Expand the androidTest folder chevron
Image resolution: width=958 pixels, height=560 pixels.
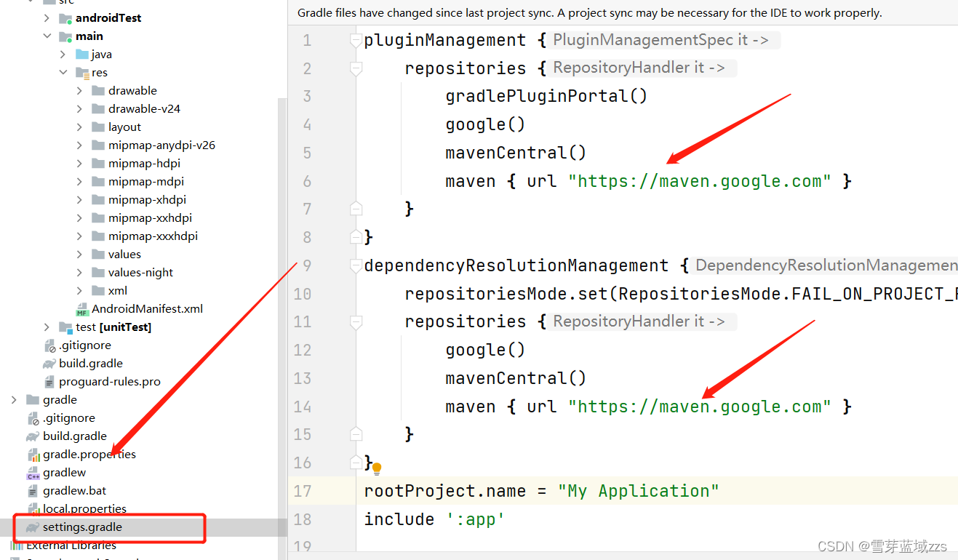coord(47,17)
